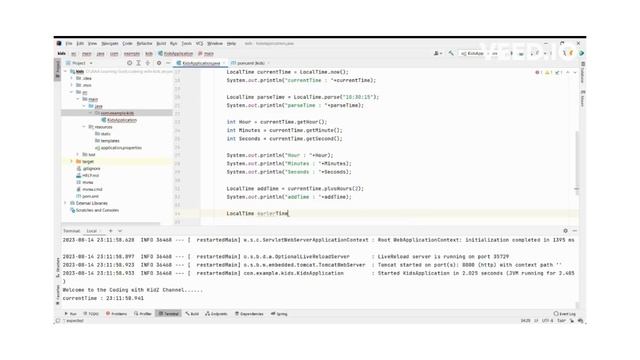Open Project panel settings gear
The height and width of the screenshot is (360, 640).
click(x=159, y=63)
